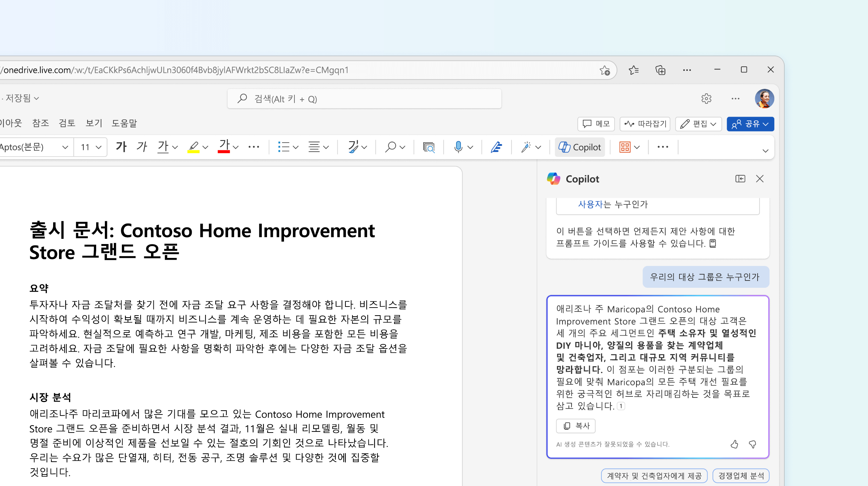Apply the red font color
Viewport: 868px width, 486px height.
(x=224, y=147)
